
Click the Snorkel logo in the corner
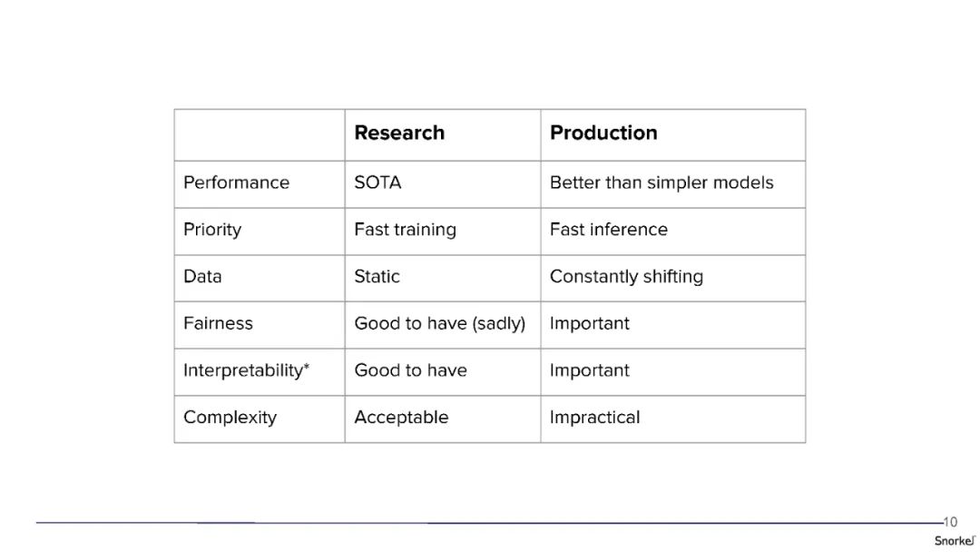click(955, 540)
